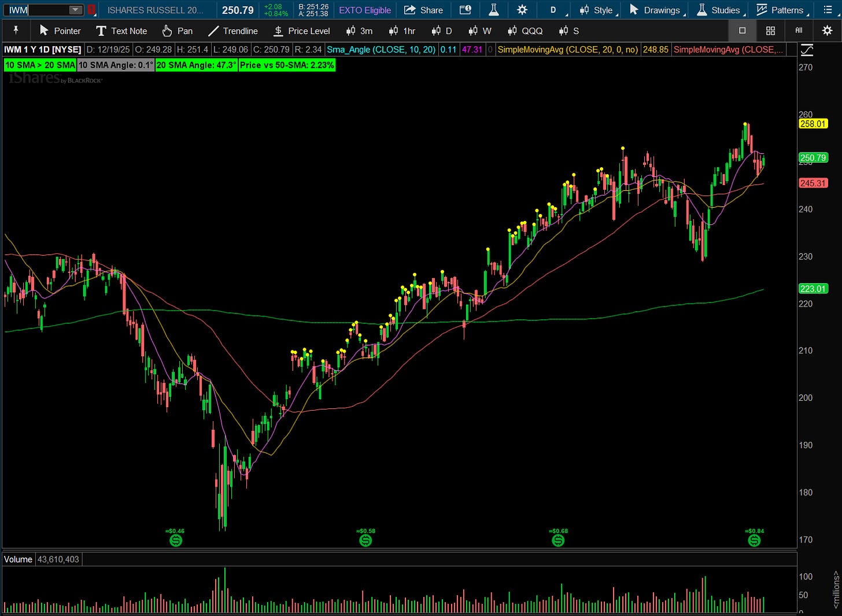Open the symbol selector dropdown arrow
842x616 pixels.
[x=76, y=10]
